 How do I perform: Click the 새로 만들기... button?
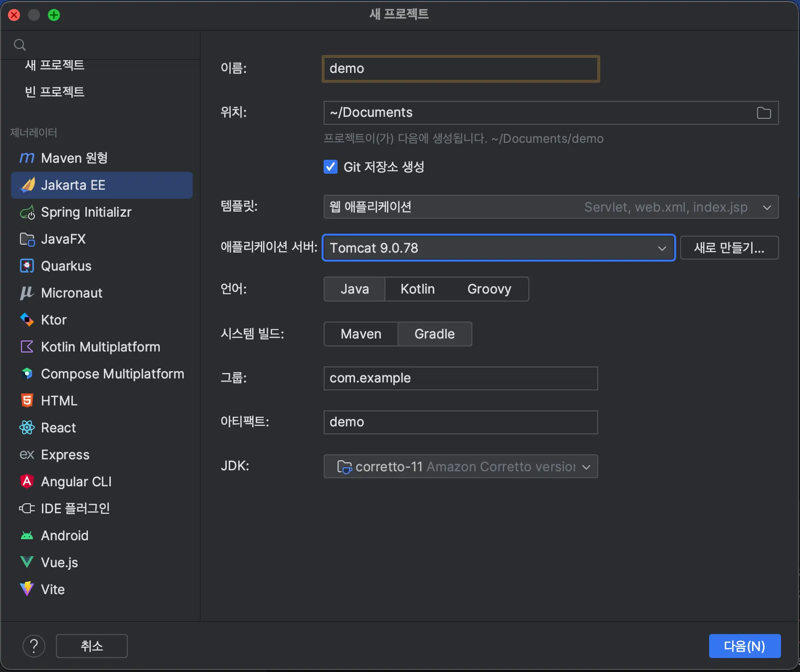[x=729, y=248]
